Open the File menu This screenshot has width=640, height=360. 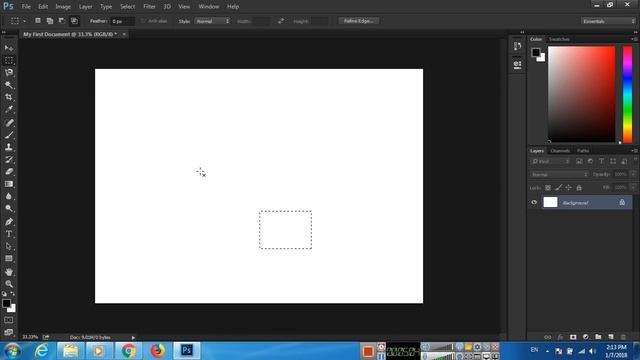point(26,7)
